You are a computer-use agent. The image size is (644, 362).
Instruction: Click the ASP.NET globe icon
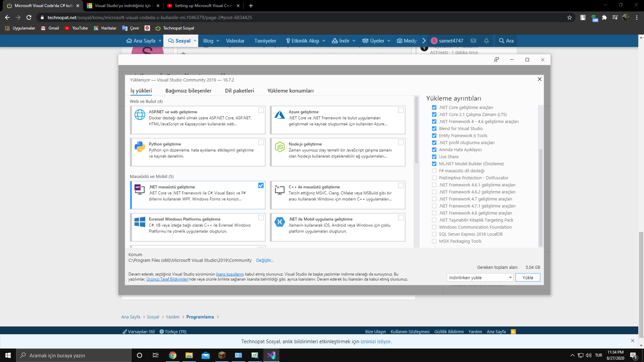click(x=140, y=115)
